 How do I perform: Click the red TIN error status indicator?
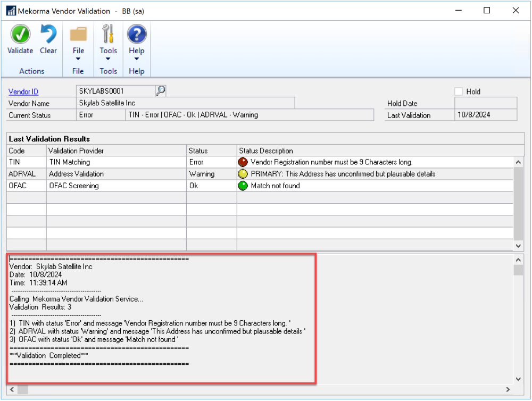click(x=243, y=162)
